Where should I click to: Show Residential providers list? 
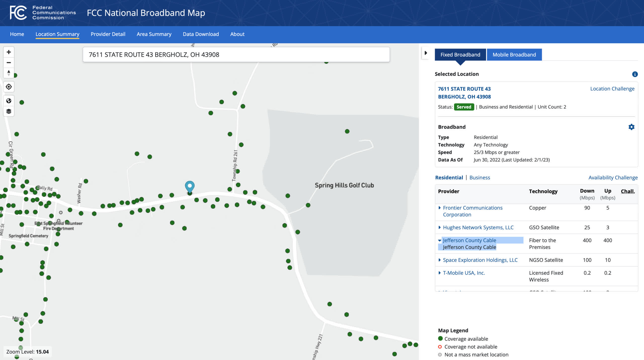[449, 178]
